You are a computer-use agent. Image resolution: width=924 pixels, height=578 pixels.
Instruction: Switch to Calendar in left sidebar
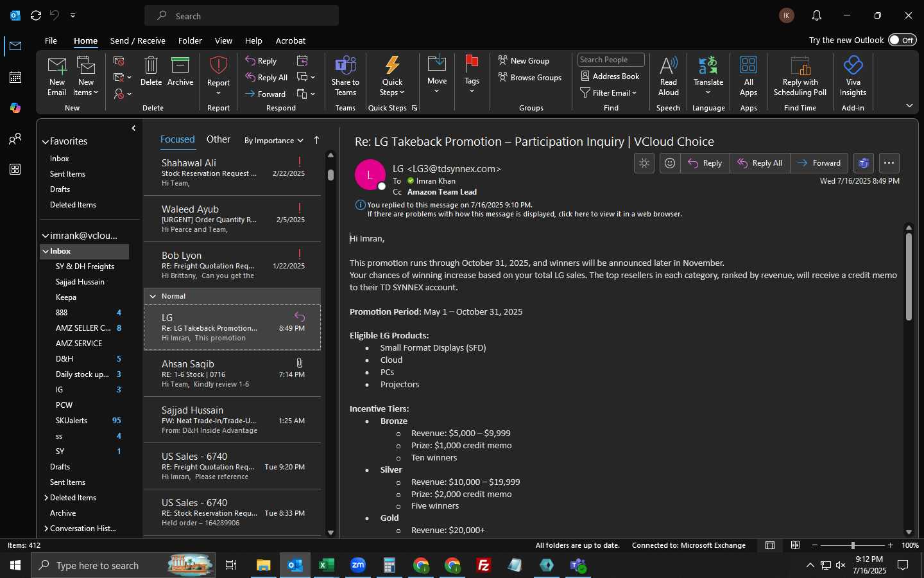click(15, 77)
